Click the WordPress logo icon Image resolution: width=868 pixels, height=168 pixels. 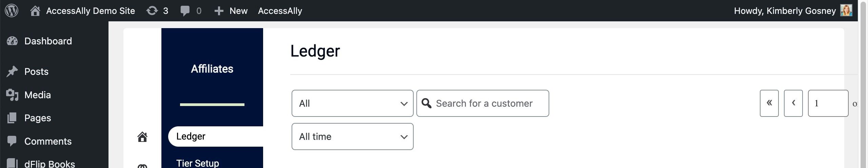pyautogui.click(x=12, y=10)
